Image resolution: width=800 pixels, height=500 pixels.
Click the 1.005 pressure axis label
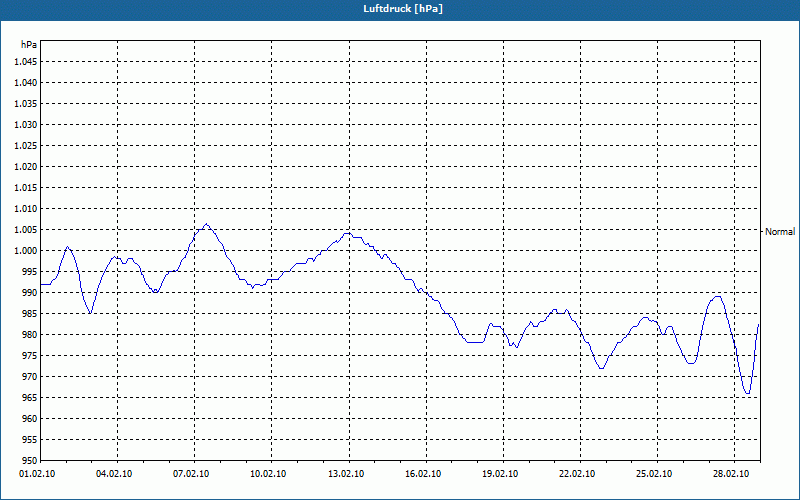(26, 230)
